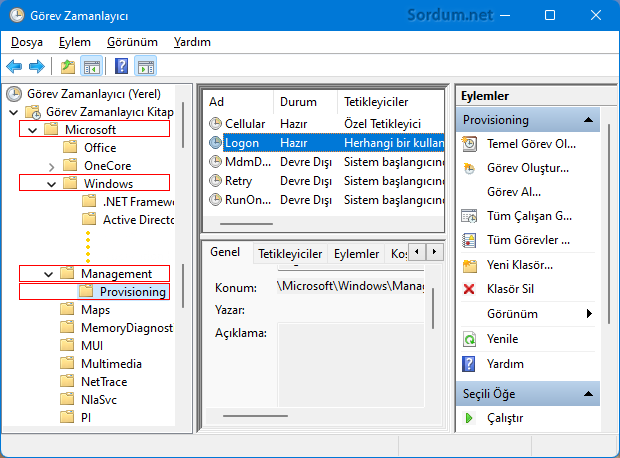The height and width of the screenshot is (458, 620).
Task: Collapse the Görev Zamanlayıcı Kitaplığı node
Action: point(14,112)
